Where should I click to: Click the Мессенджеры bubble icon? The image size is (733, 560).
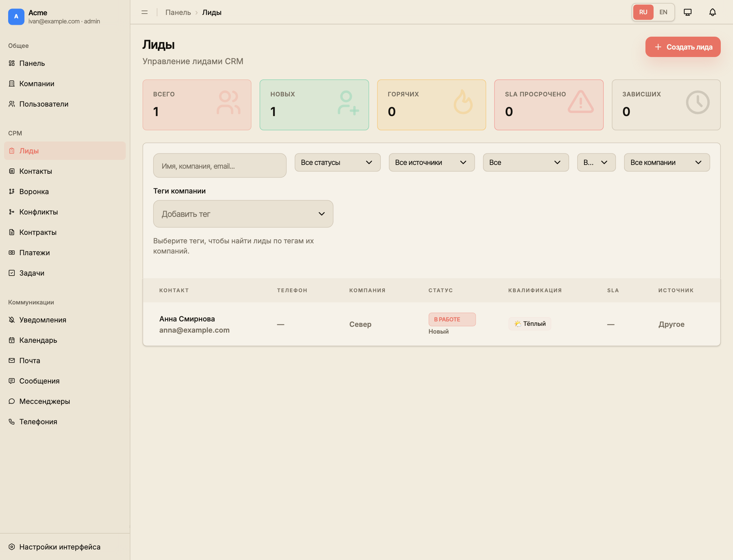pos(12,401)
